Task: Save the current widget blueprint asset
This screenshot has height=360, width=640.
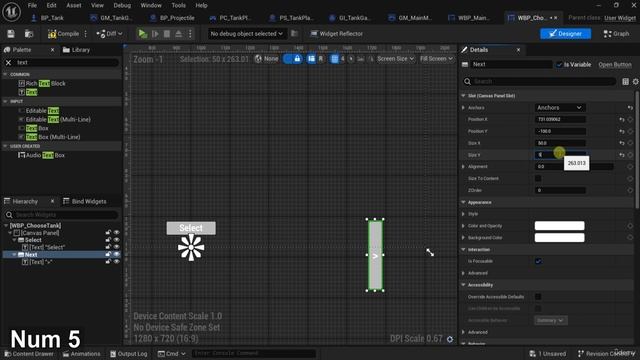Action: tap(11, 34)
